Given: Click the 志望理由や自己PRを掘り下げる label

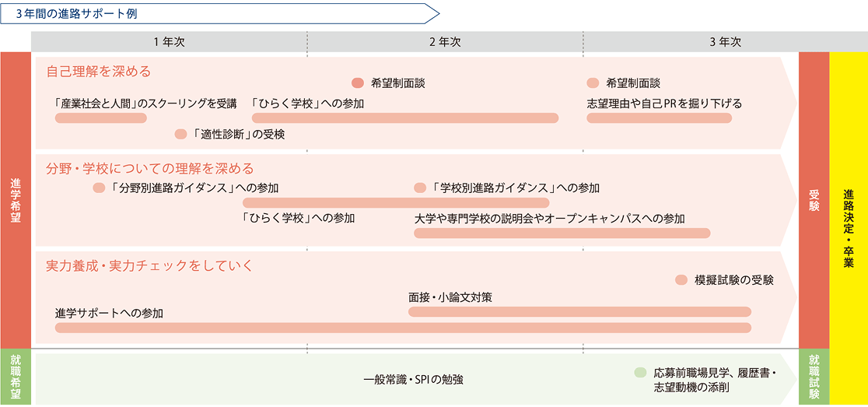Looking at the screenshot, I should 664,104.
